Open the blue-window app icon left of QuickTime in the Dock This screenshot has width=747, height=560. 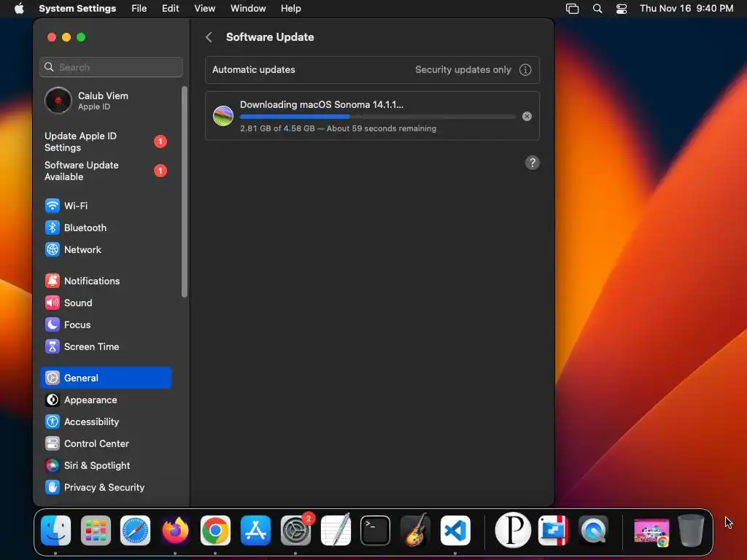[x=553, y=531]
